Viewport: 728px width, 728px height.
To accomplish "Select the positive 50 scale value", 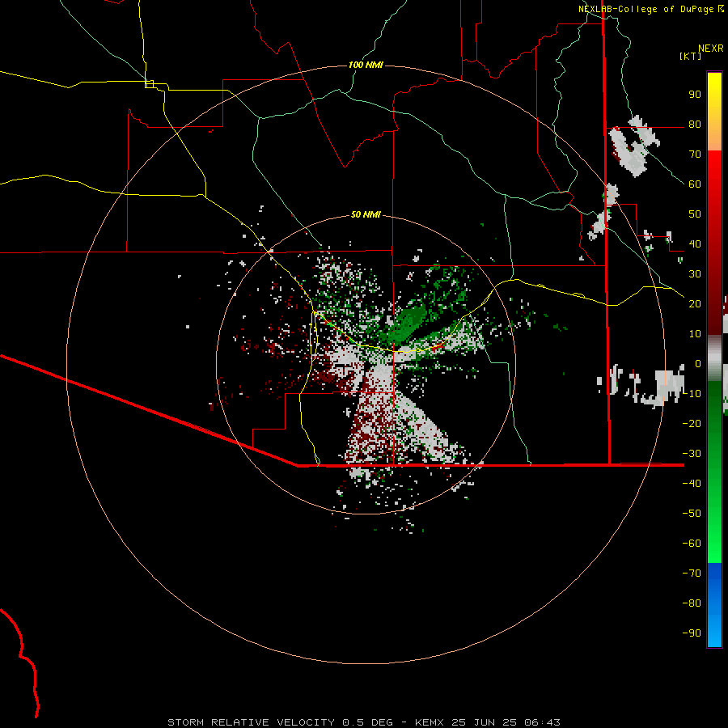I will pyautogui.click(x=695, y=214).
